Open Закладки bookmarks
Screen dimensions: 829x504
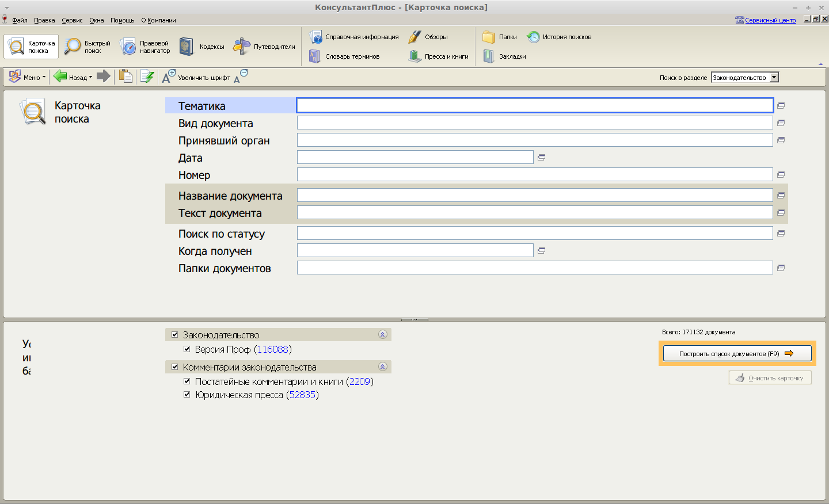point(505,56)
